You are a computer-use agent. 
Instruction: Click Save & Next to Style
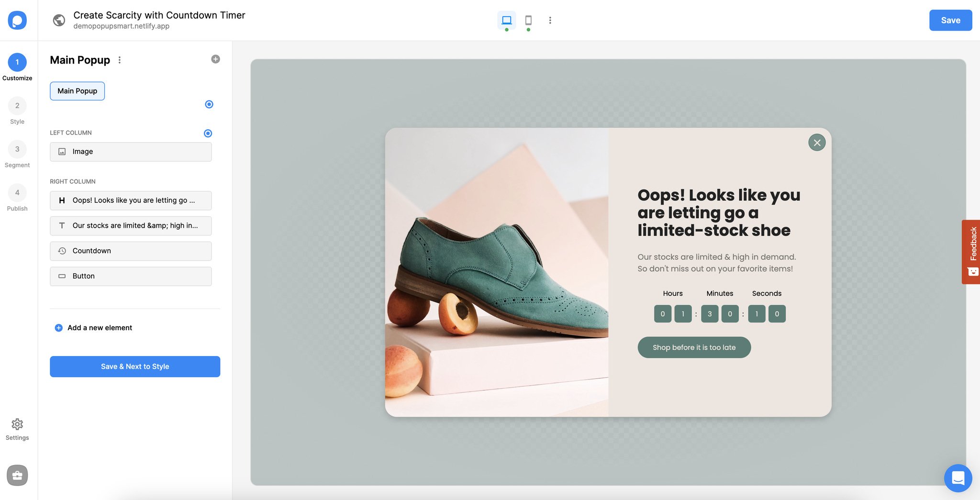coord(135,367)
